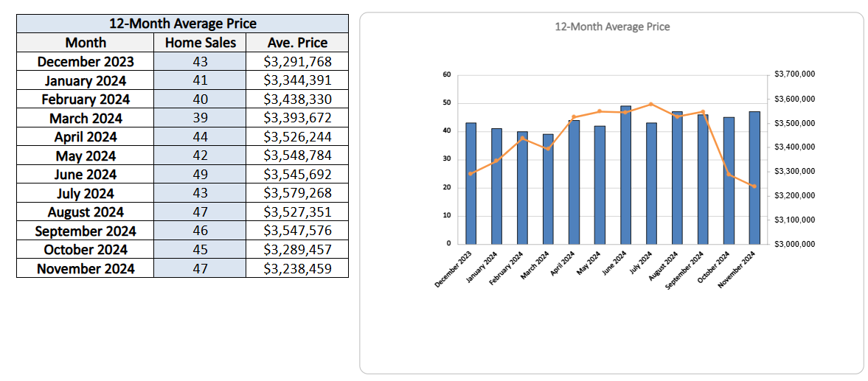Select the "August 2024" table cell

tap(86, 212)
